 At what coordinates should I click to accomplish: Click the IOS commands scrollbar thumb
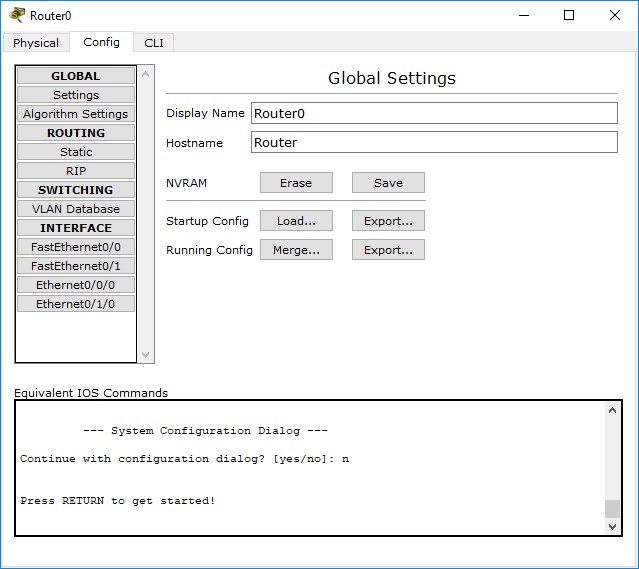(x=612, y=509)
